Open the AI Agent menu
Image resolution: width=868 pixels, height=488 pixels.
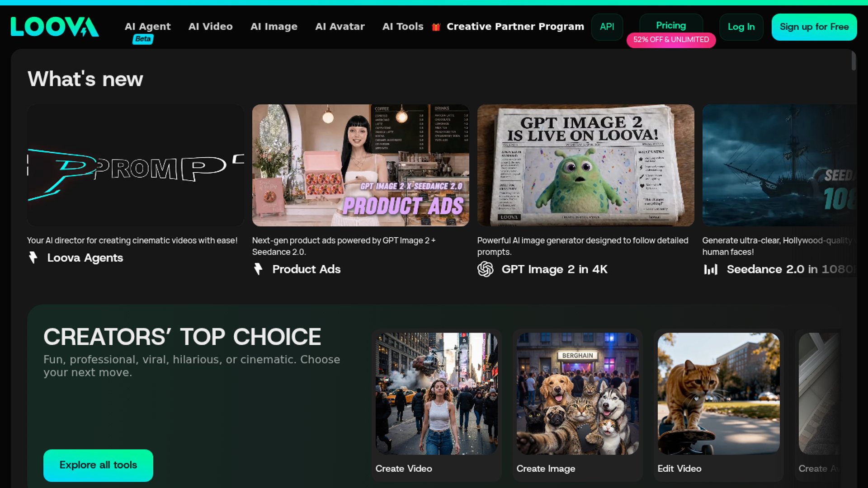pos(148,26)
